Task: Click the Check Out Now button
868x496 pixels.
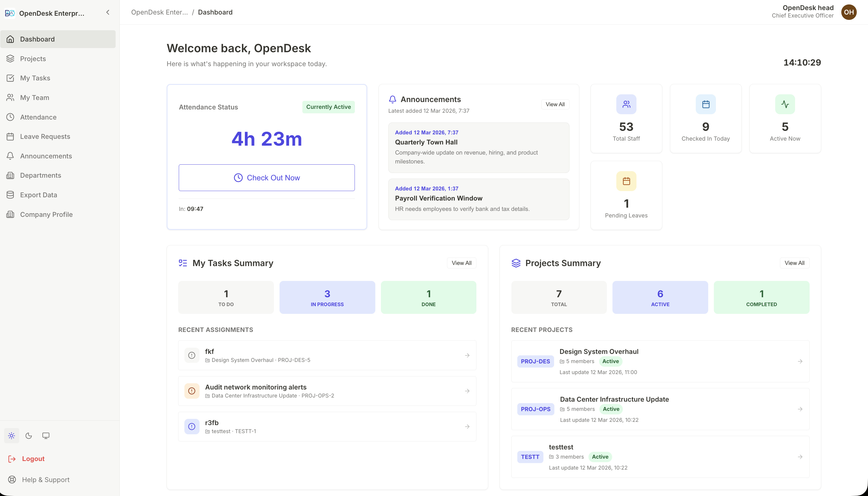Action: pos(267,178)
